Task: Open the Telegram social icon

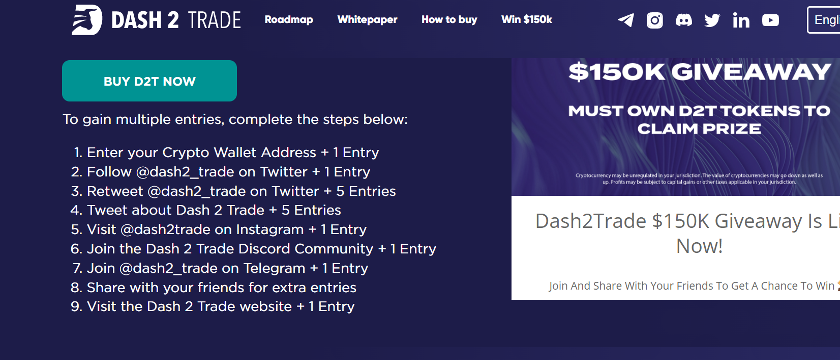Action: click(626, 20)
